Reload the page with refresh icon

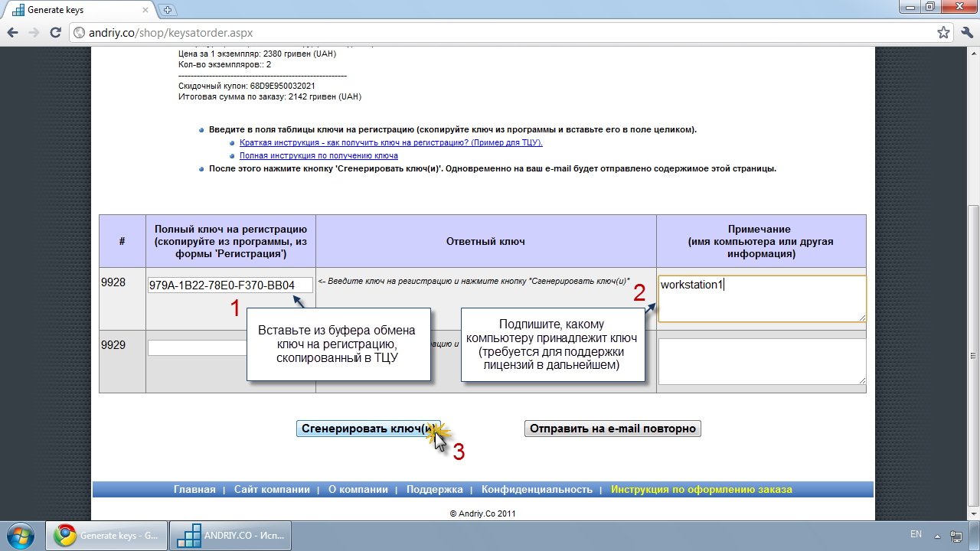click(x=55, y=33)
